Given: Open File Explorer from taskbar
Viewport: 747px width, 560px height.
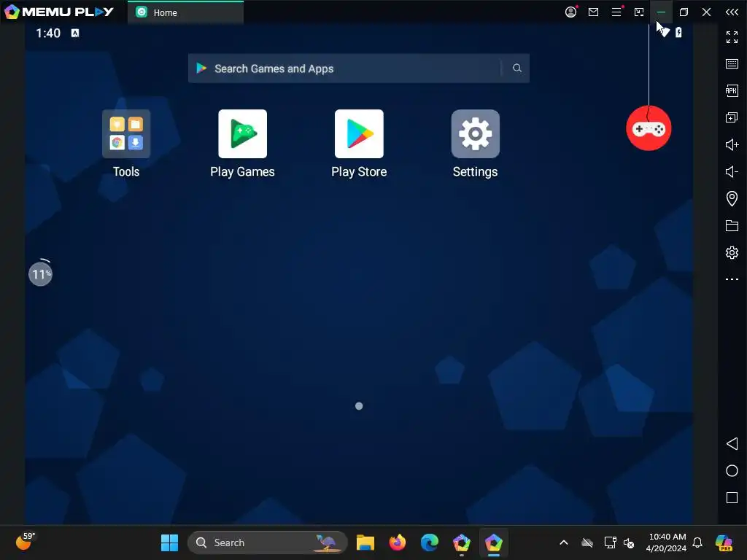Looking at the screenshot, I should pos(365,542).
